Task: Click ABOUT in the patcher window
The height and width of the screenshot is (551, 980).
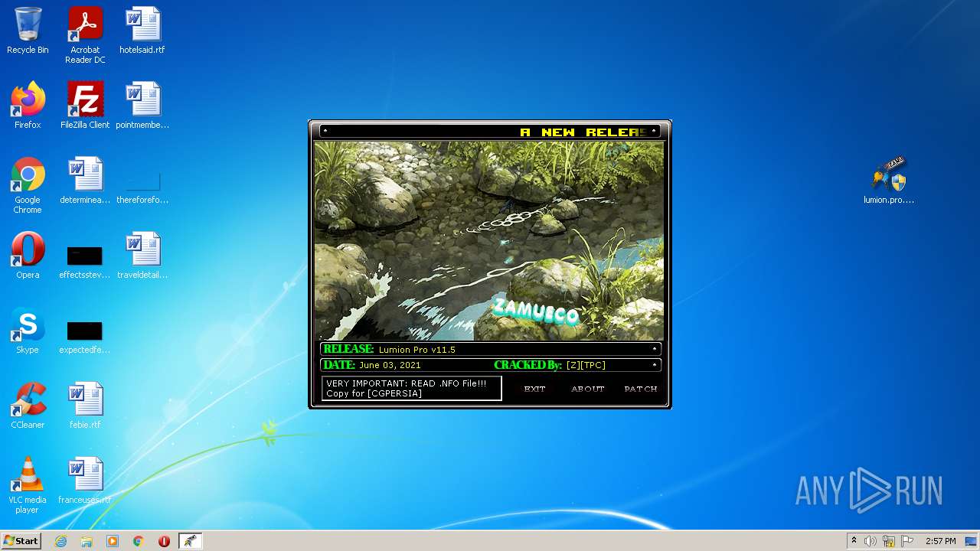Action: 588,389
